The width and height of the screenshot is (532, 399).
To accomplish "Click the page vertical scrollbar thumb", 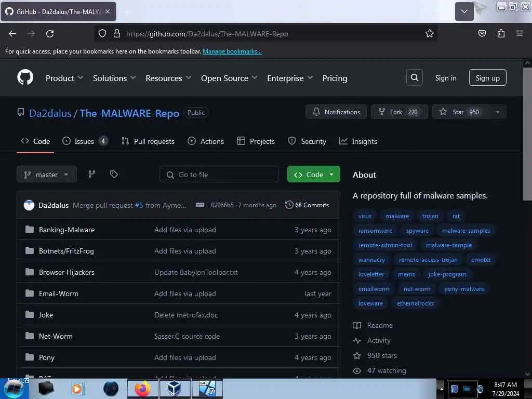I will (x=527, y=135).
